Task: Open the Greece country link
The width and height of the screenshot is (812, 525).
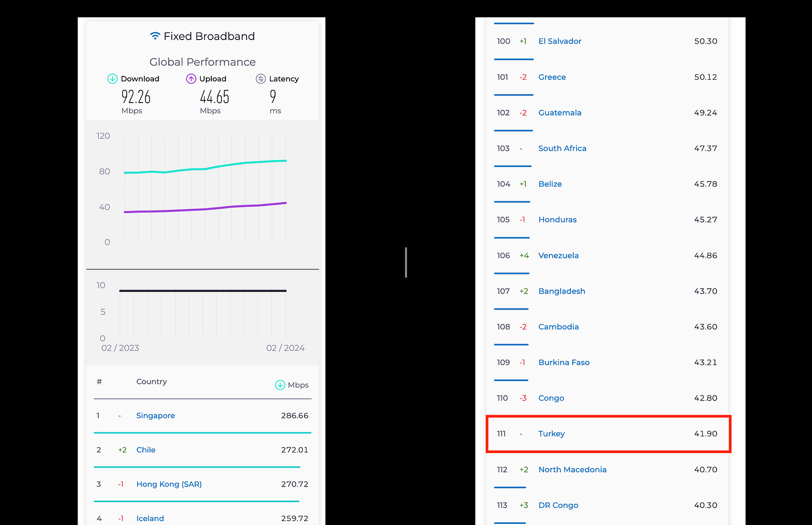Action: pyautogui.click(x=552, y=77)
